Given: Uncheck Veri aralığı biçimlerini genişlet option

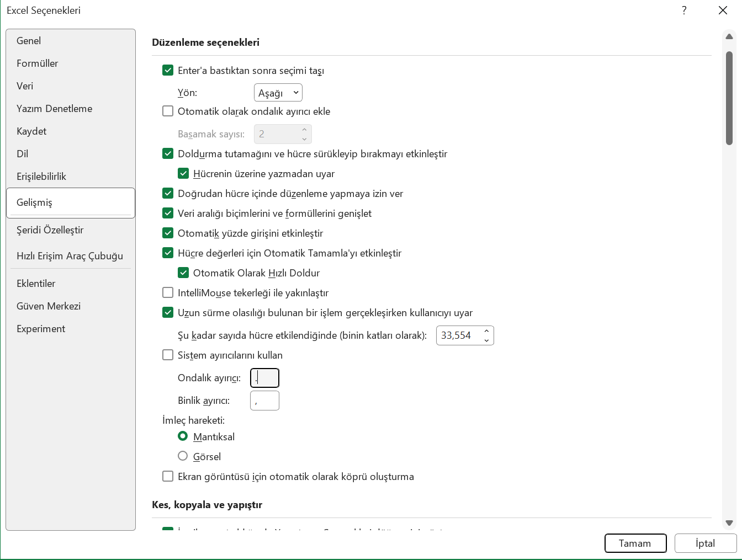Looking at the screenshot, I should 168,213.
